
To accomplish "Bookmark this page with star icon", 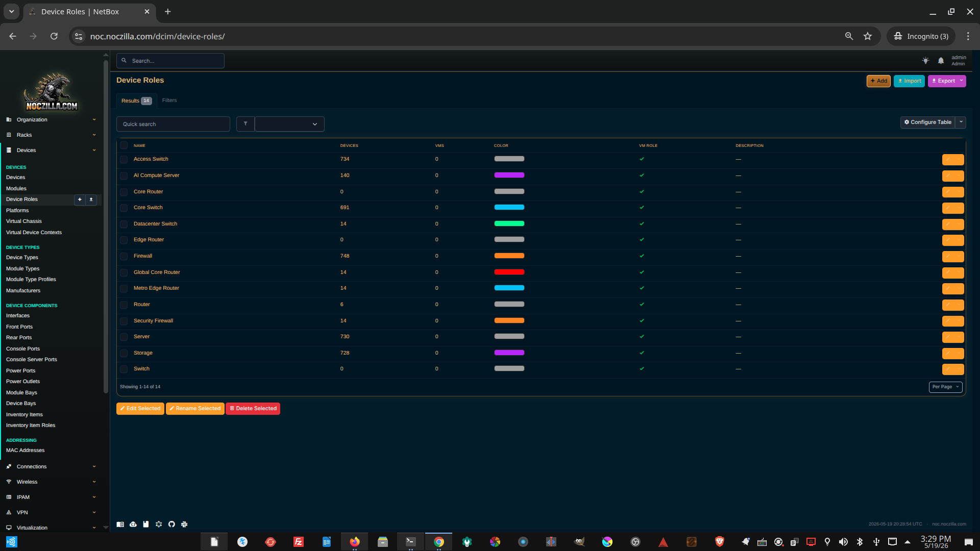I will pyautogui.click(x=868, y=36).
